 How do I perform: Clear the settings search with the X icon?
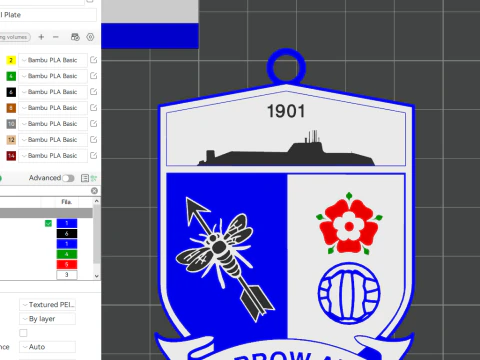94,191
